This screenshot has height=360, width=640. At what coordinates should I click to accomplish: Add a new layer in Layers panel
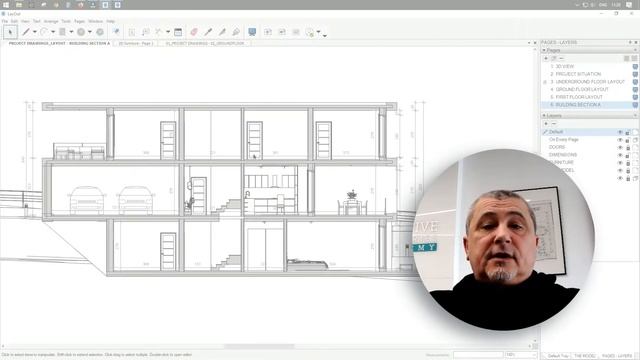point(546,124)
